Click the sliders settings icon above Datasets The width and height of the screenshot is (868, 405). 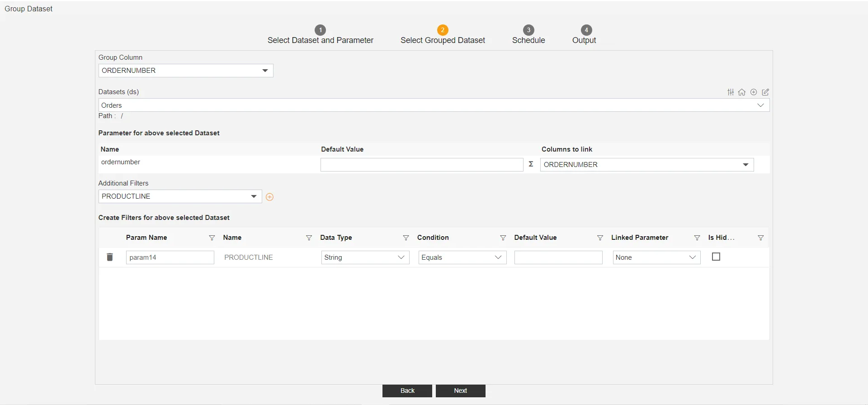click(x=731, y=92)
